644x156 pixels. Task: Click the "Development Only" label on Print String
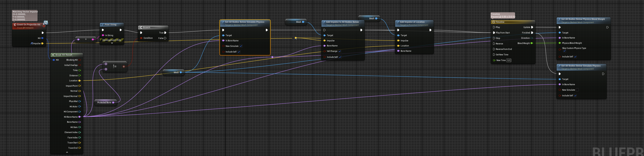pos(112,40)
